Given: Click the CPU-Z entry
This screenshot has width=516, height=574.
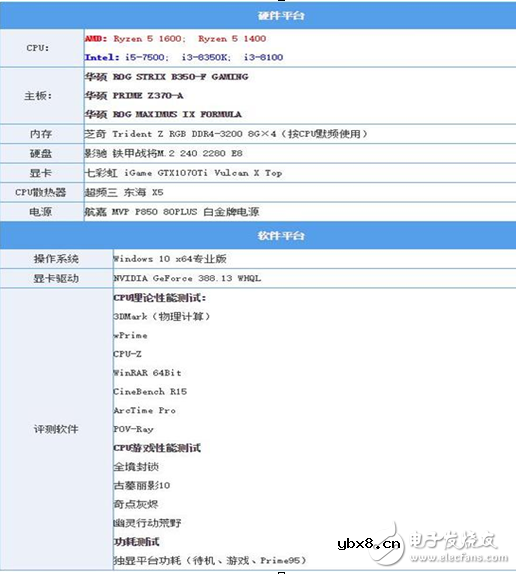Looking at the screenshot, I should tap(127, 354).
